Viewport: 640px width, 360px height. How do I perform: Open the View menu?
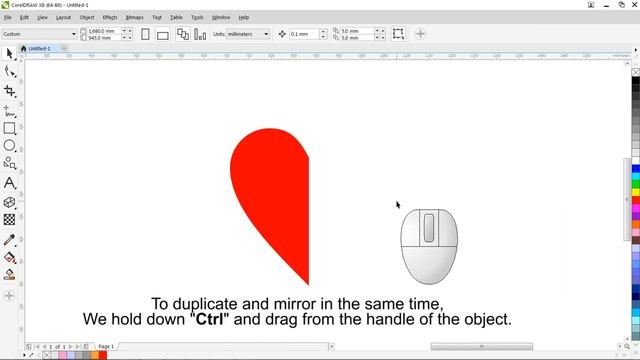click(42, 18)
